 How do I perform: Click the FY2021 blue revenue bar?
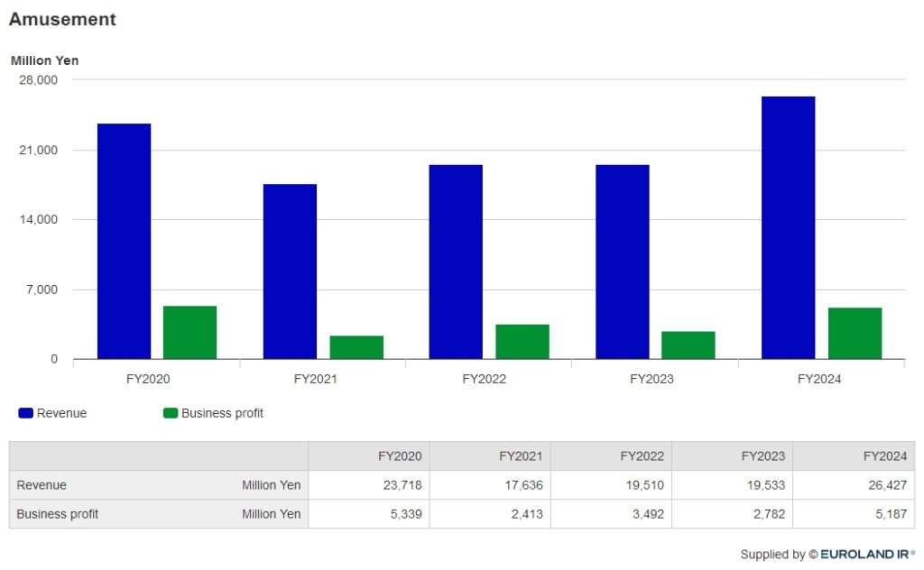[290, 271]
